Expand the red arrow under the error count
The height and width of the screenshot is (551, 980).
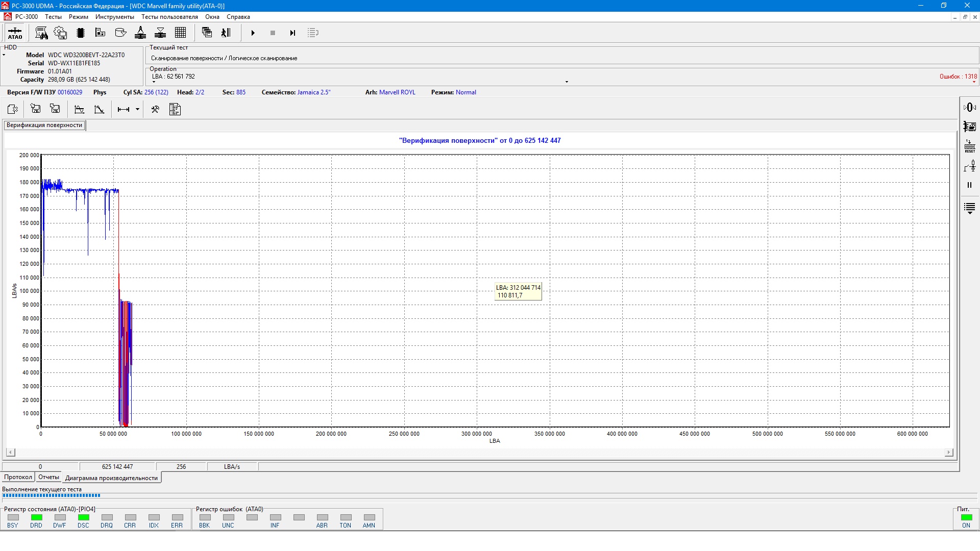pyautogui.click(x=974, y=82)
